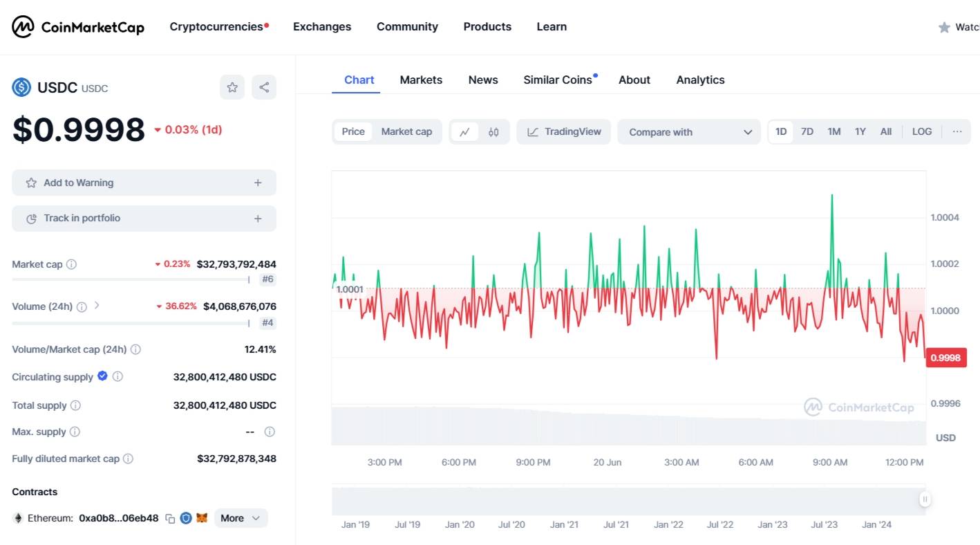Select the Price chart toggle
The width and height of the screenshot is (980, 545).
coord(353,131)
